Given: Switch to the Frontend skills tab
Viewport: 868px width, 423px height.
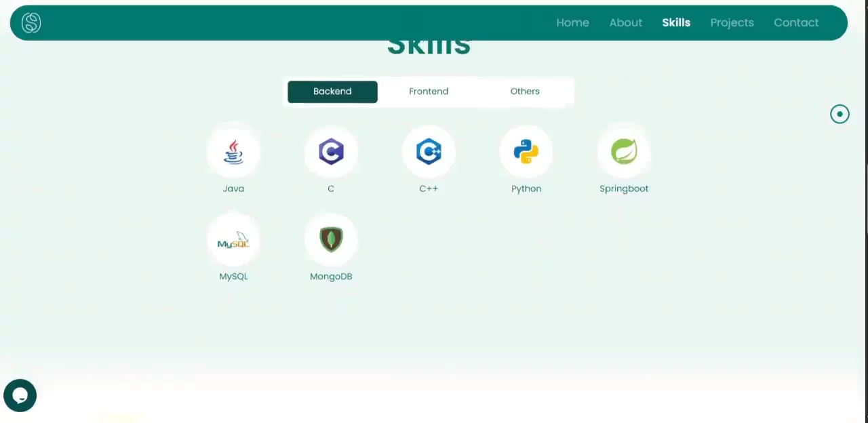Looking at the screenshot, I should click(x=429, y=92).
